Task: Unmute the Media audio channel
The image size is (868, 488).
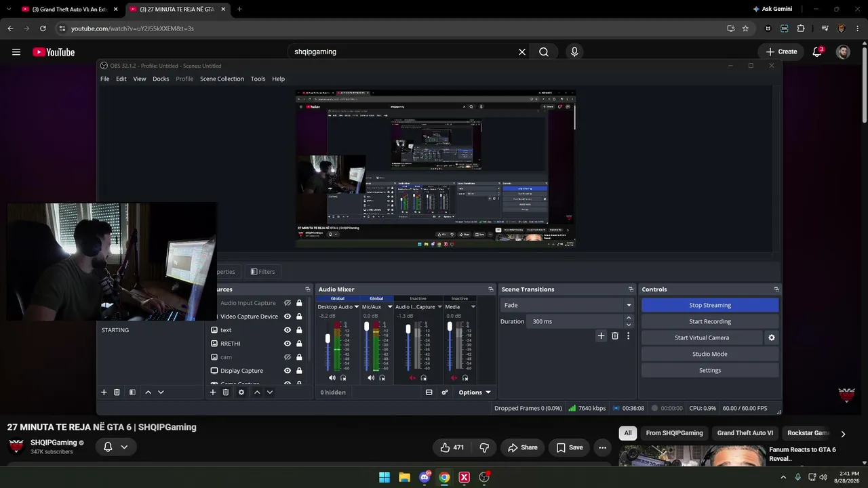Action: pyautogui.click(x=454, y=378)
